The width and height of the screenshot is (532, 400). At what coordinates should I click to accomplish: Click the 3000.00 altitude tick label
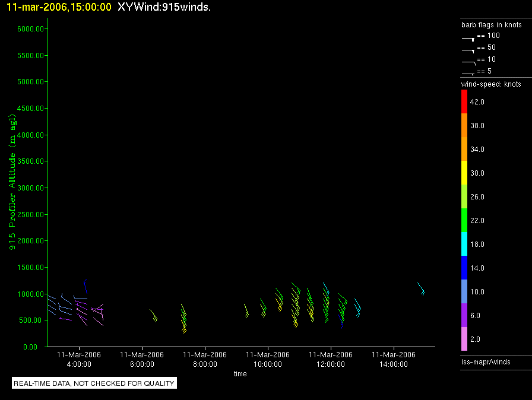tap(30, 188)
